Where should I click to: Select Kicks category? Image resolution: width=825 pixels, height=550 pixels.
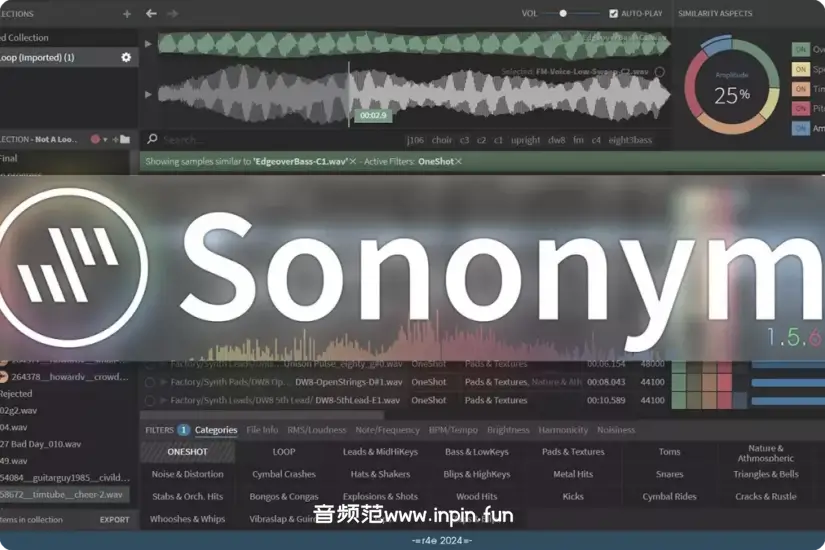tap(573, 496)
